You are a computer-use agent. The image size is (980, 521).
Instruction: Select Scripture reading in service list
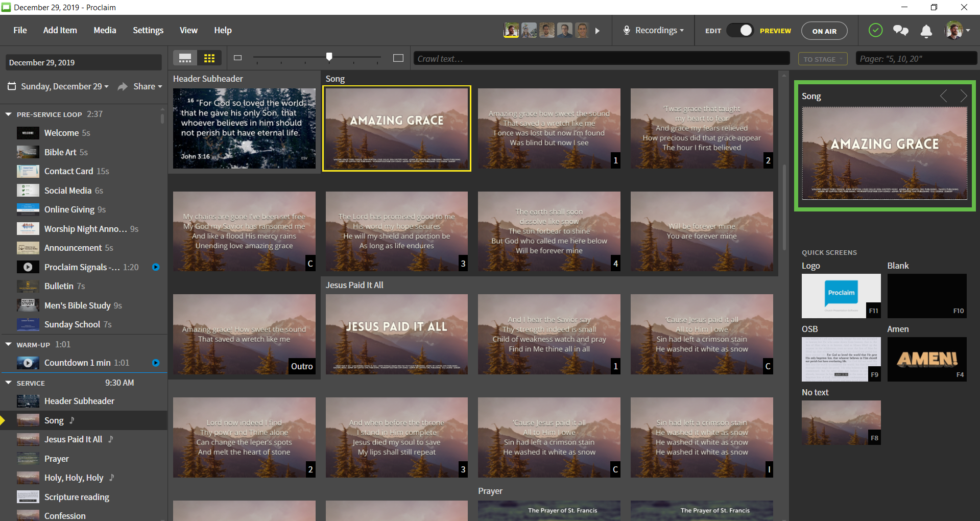click(84, 497)
